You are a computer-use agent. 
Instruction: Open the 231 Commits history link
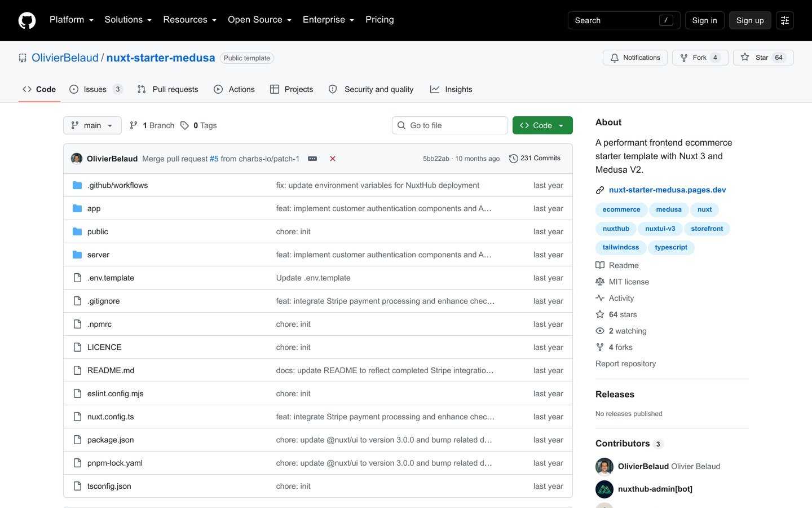click(535, 159)
